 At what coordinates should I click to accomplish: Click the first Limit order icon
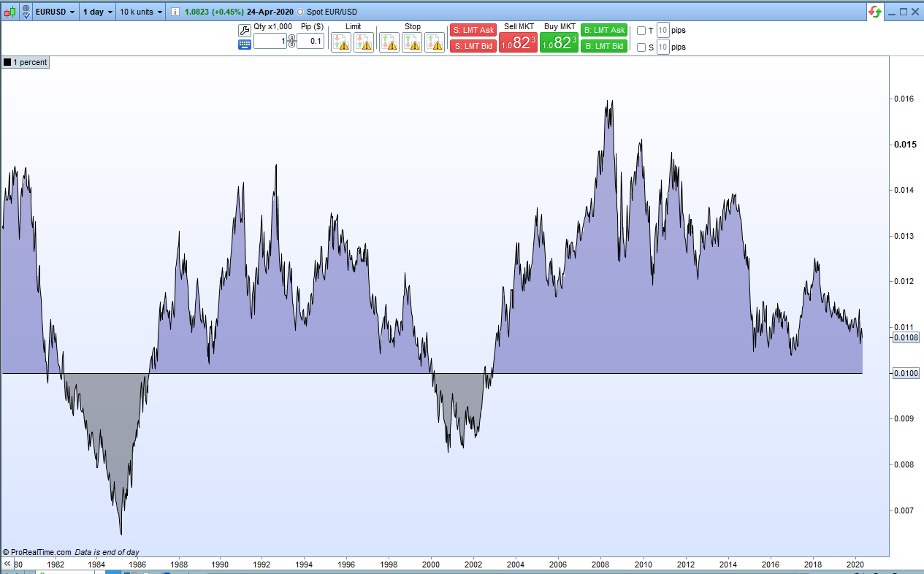(341, 42)
